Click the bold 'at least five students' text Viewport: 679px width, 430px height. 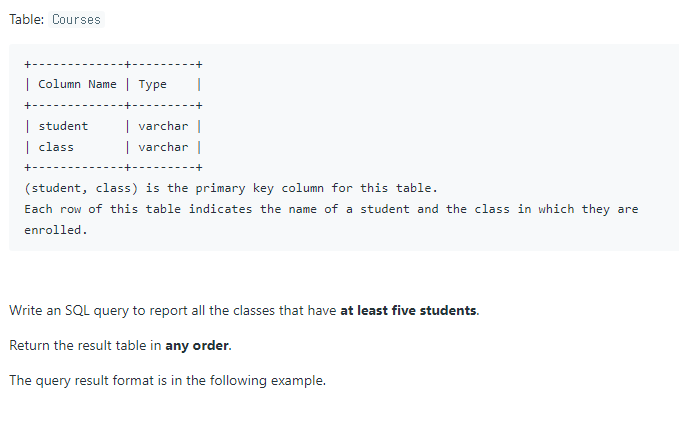pyautogui.click(x=408, y=310)
